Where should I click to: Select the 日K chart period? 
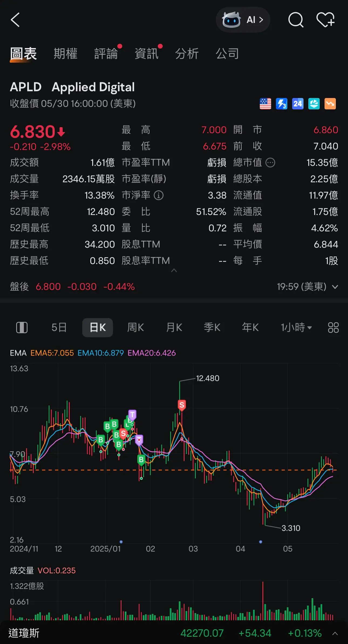point(98,328)
